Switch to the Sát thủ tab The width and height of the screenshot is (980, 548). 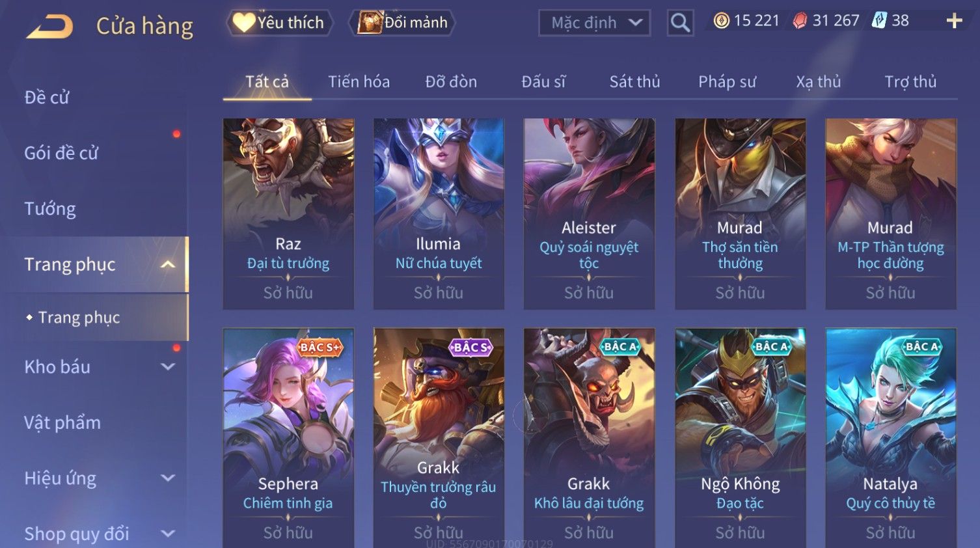(634, 81)
